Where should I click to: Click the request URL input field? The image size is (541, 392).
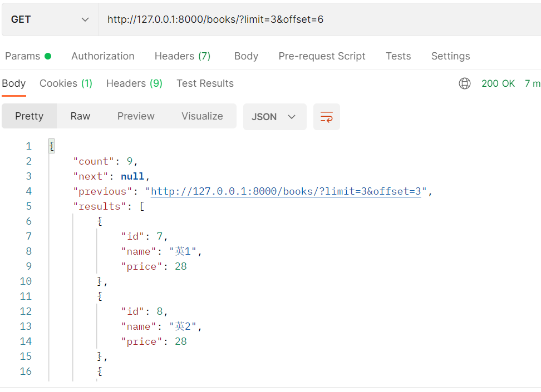(x=317, y=19)
